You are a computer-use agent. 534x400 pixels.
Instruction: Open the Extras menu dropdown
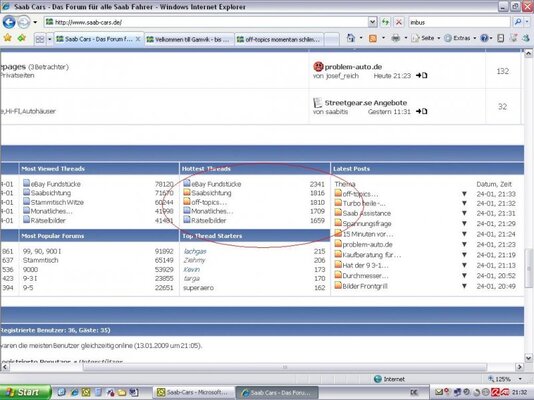[460, 38]
